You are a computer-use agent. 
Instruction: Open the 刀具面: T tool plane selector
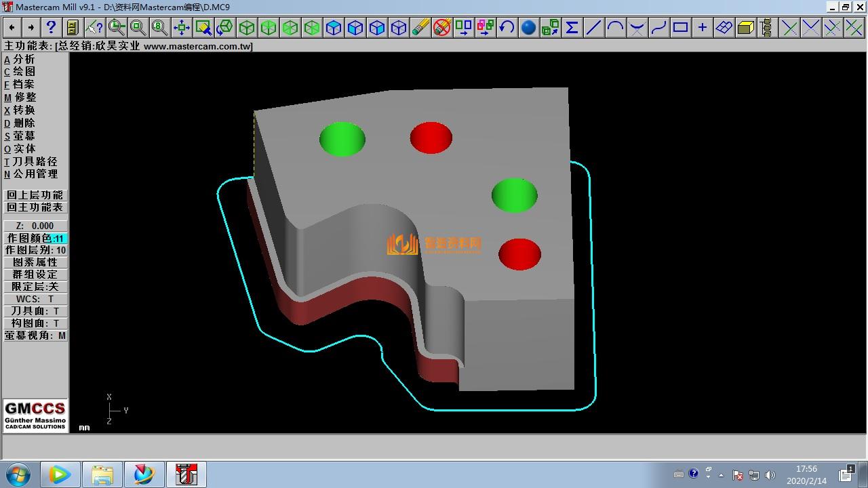coord(35,311)
